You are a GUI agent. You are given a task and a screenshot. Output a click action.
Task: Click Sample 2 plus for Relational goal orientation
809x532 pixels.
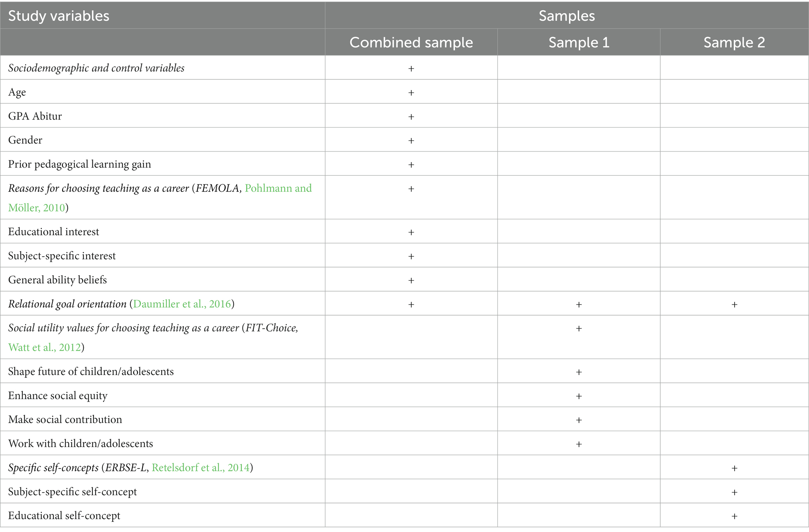pos(734,305)
